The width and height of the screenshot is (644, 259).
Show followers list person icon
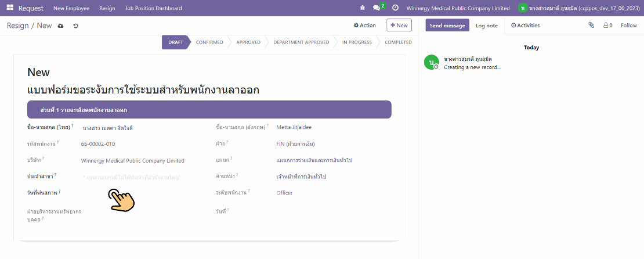607,26
